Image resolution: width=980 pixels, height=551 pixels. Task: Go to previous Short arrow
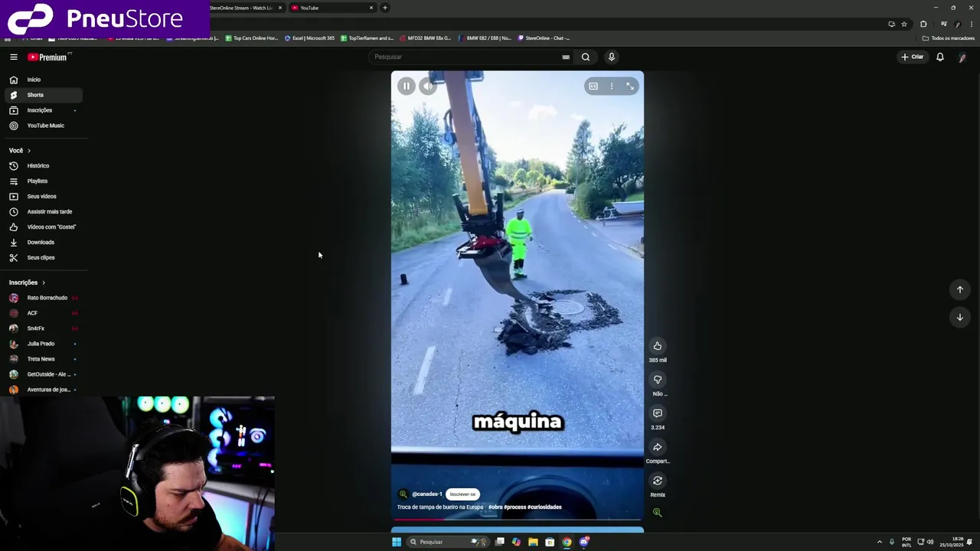tap(960, 289)
